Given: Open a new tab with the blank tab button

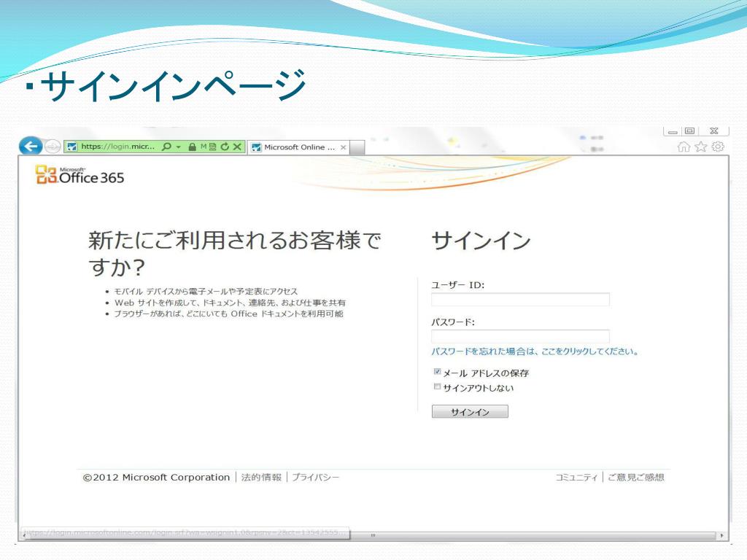Looking at the screenshot, I should point(357,147).
